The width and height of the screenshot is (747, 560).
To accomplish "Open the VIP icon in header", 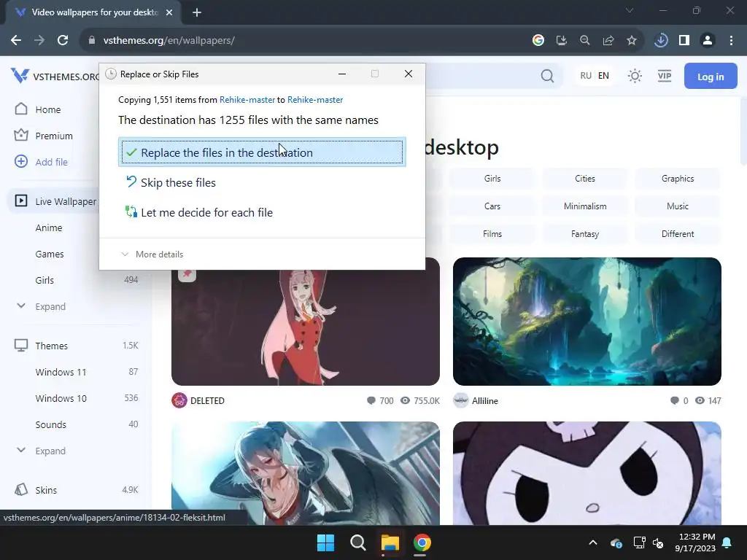I will 664,76.
